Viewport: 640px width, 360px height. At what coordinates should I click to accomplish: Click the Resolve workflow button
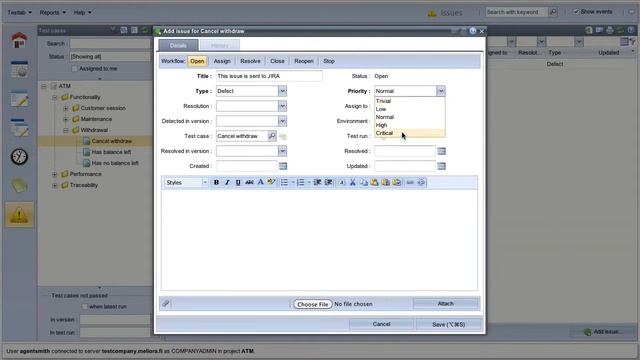click(x=250, y=61)
